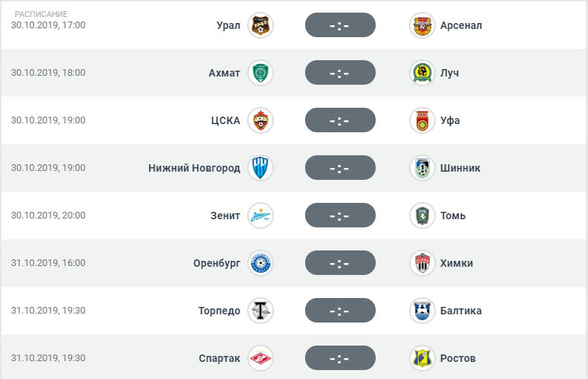Select the Torpedo team emblem
The image size is (588, 379).
pyautogui.click(x=261, y=311)
